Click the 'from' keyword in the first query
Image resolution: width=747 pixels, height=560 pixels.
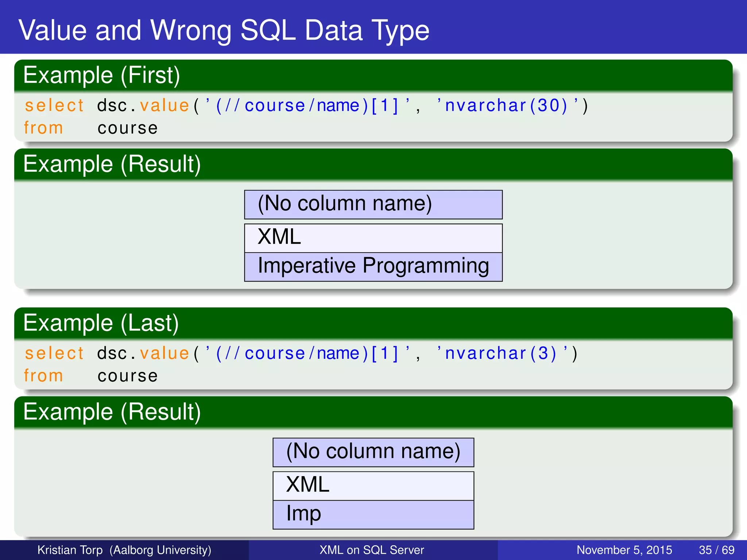(43, 128)
